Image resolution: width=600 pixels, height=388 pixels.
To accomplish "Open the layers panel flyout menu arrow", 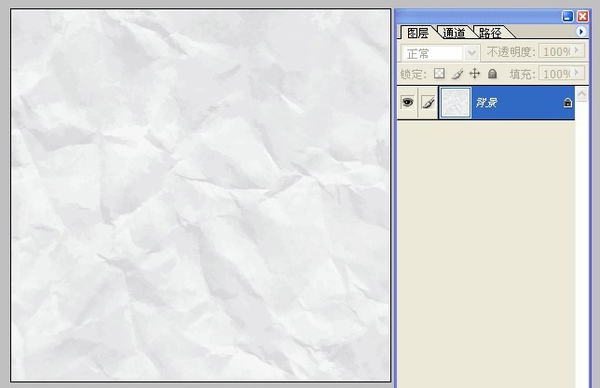I will click(581, 31).
